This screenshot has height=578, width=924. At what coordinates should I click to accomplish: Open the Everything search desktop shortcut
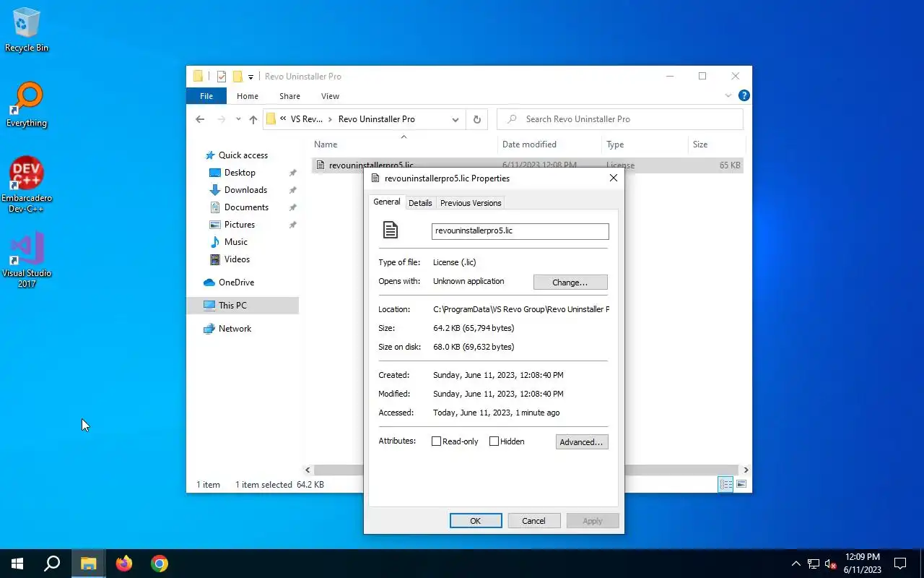click(x=27, y=105)
